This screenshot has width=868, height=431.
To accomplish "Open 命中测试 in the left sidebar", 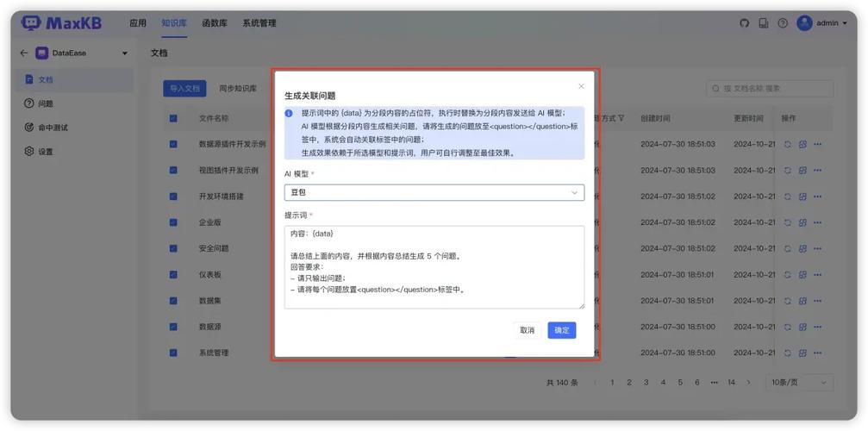I will click(x=74, y=128).
